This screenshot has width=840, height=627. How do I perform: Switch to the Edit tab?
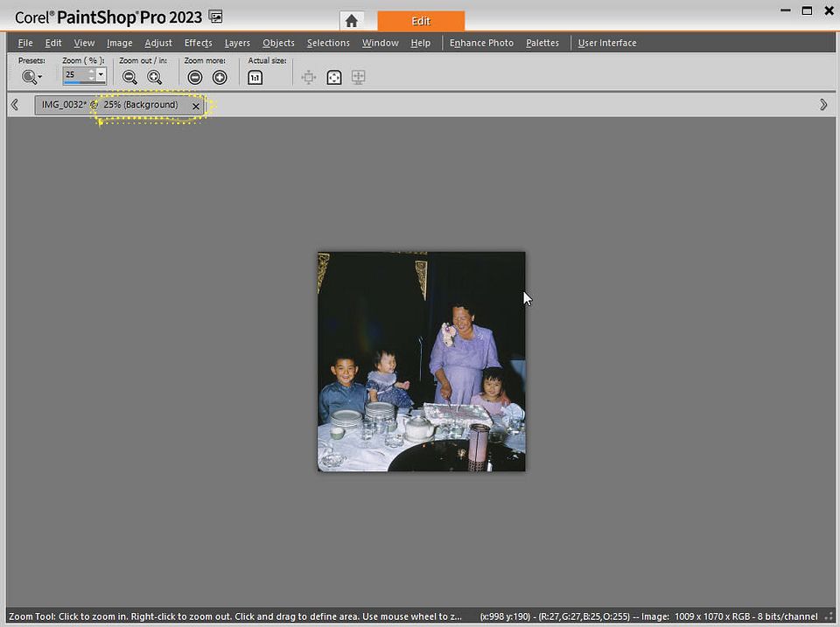421,19
